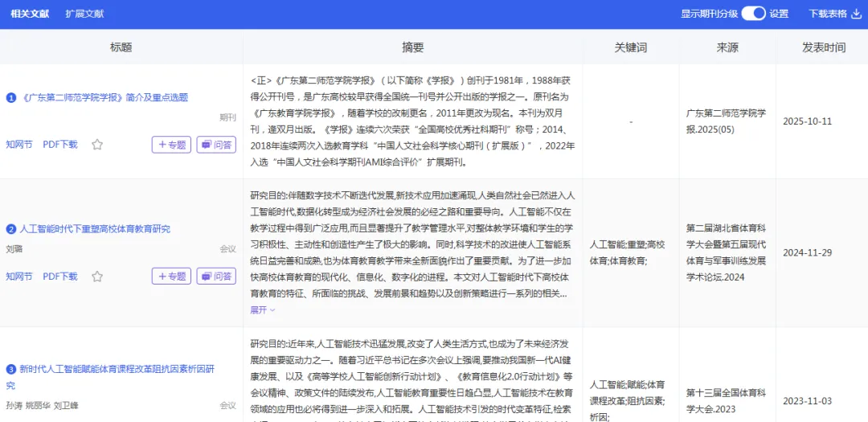Image resolution: width=868 pixels, height=422 pixels.
Task: Click PDF下载 for the 广东第二师范学院学报 article
Action: (60, 145)
